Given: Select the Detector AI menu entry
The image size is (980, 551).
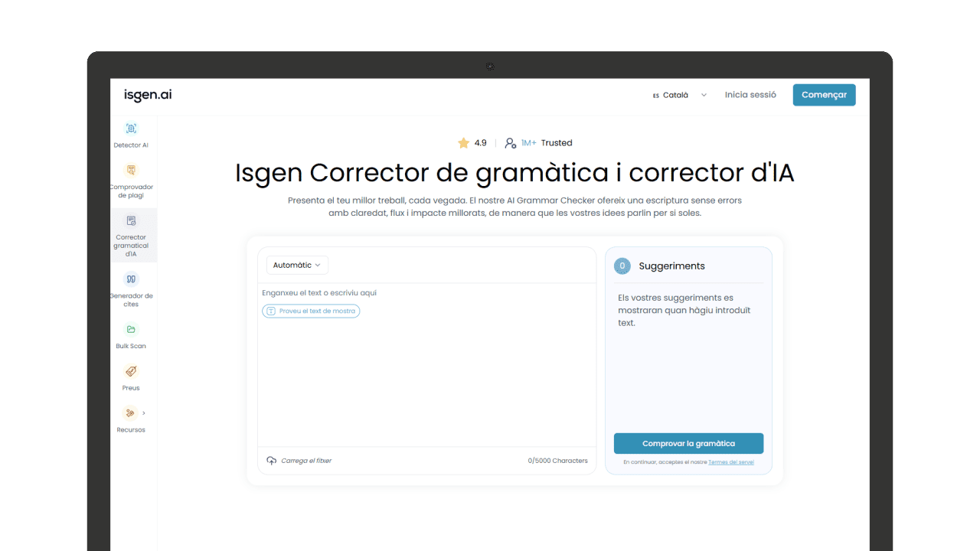Looking at the screenshot, I should 131,145.
